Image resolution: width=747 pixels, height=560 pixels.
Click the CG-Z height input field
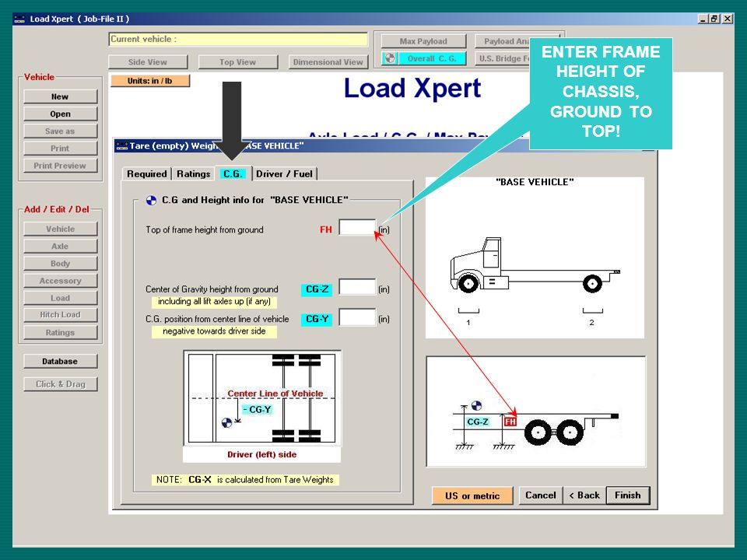coord(357,287)
